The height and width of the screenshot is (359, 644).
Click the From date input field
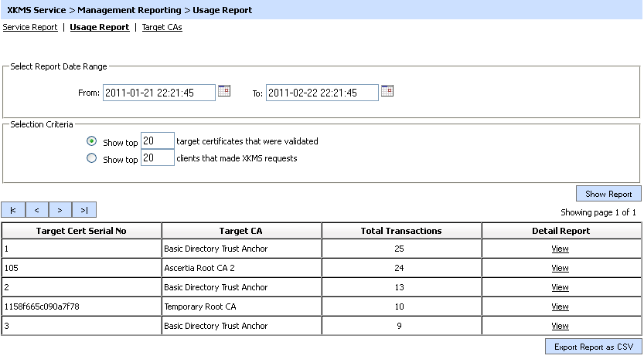click(x=158, y=93)
